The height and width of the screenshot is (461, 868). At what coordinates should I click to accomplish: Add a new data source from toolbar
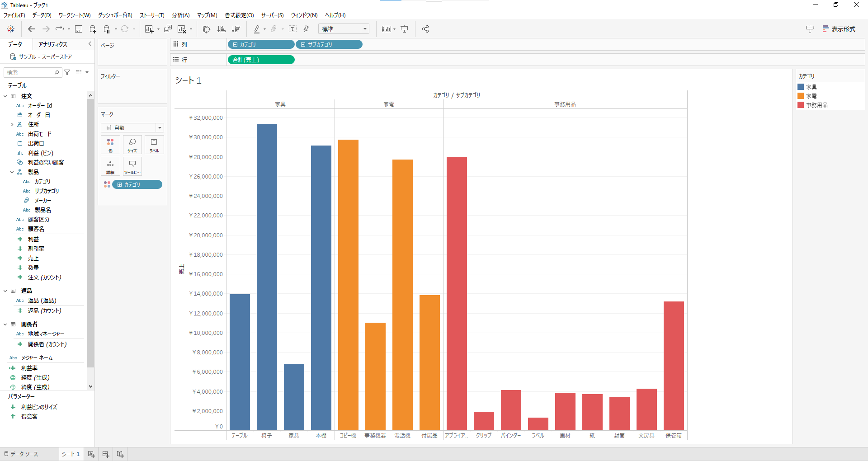pyautogui.click(x=93, y=29)
